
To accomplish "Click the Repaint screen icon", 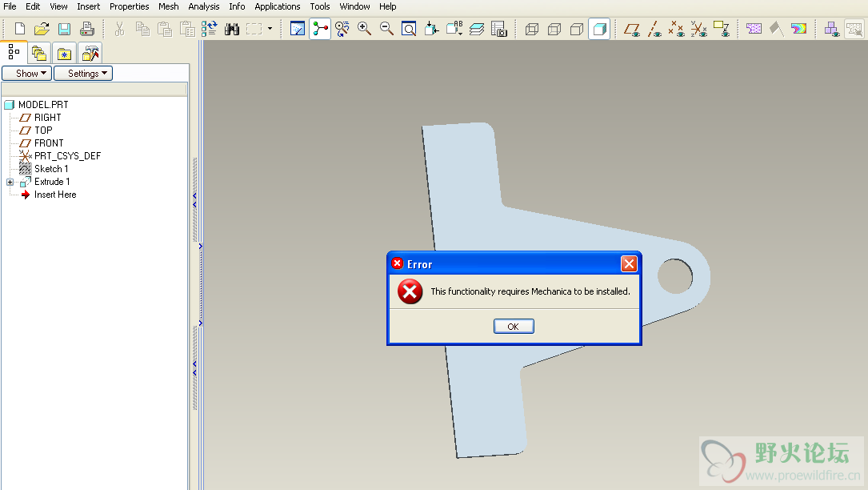I will point(298,29).
